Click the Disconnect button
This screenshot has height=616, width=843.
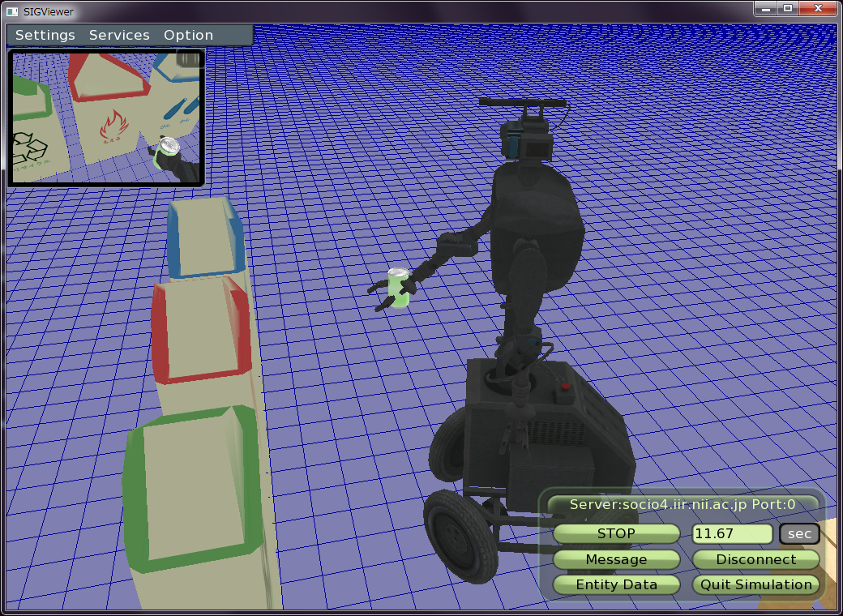(755, 559)
